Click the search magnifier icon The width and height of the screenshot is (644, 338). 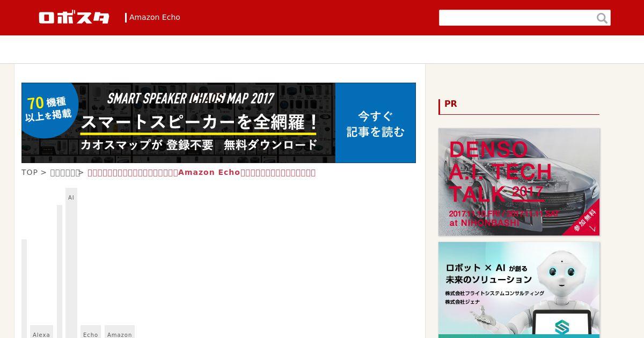coord(602,18)
